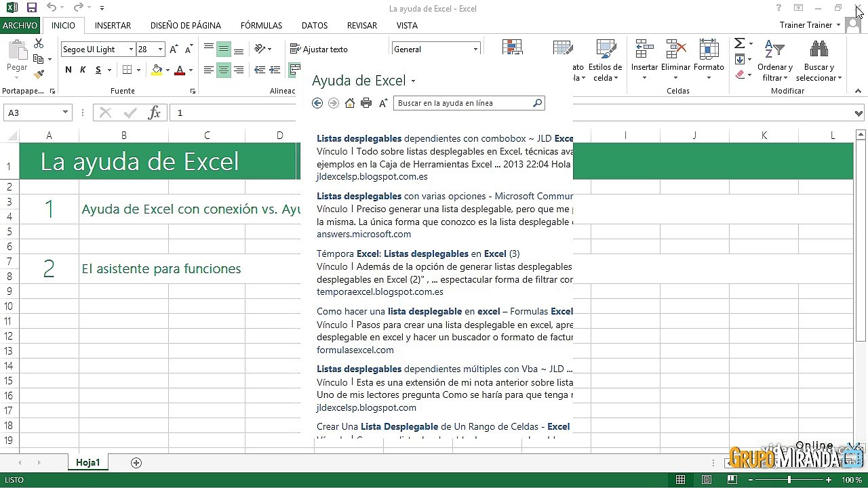Expand the Name Box A3 dropdown

coord(65,113)
